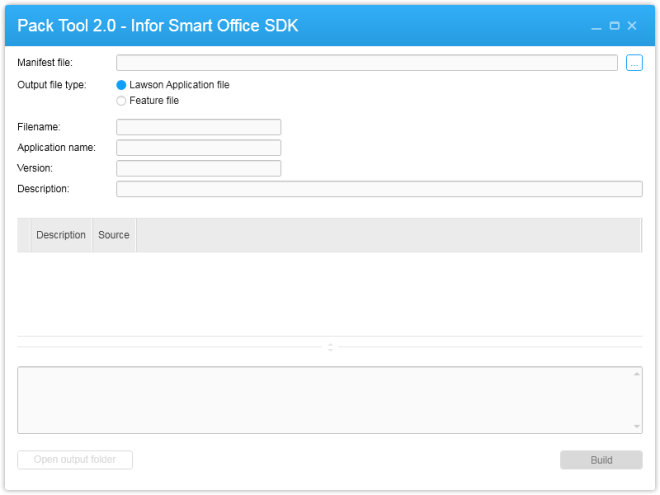
Task: Click inside the output log text area
Action: pyautogui.click(x=325, y=400)
